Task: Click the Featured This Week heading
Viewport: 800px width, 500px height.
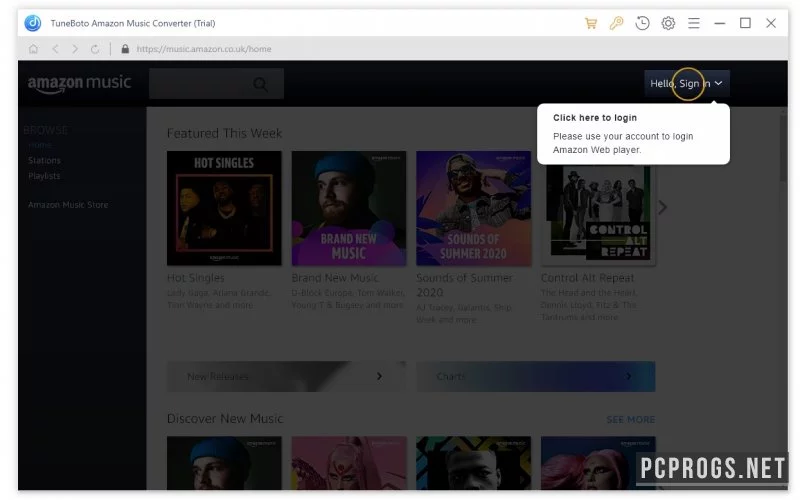Action: coord(224,134)
